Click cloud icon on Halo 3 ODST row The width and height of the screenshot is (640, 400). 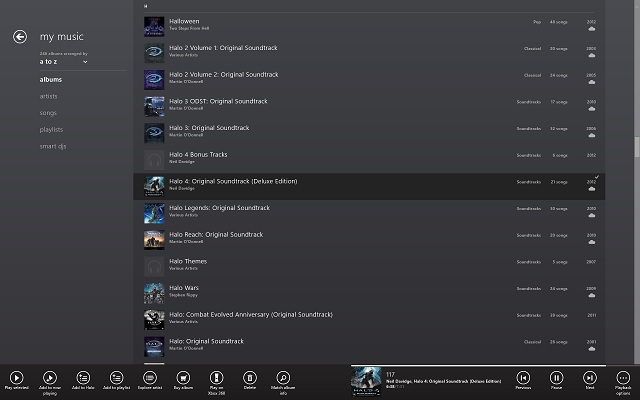[591, 109]
